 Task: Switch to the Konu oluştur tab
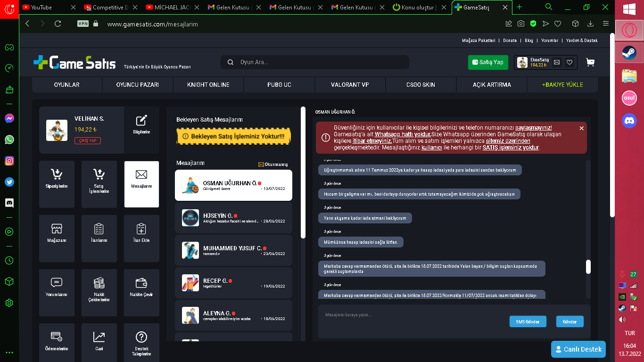pos(420,7)
